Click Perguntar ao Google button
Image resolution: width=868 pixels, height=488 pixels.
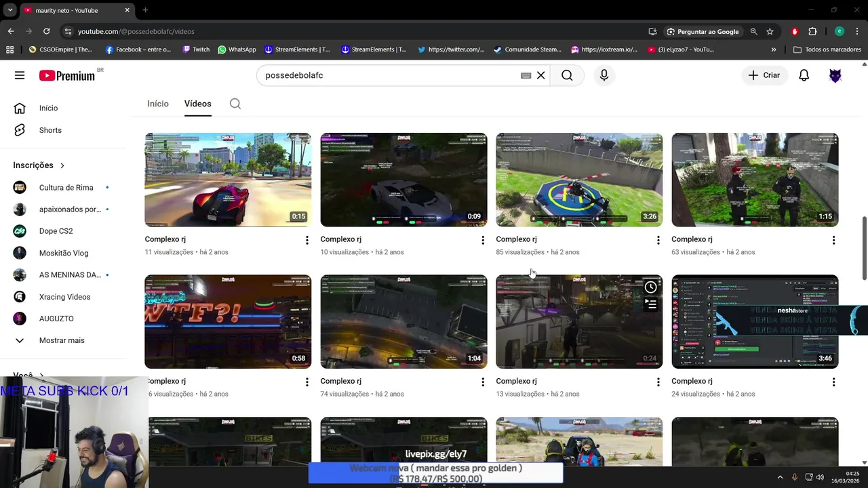point(703,31)
